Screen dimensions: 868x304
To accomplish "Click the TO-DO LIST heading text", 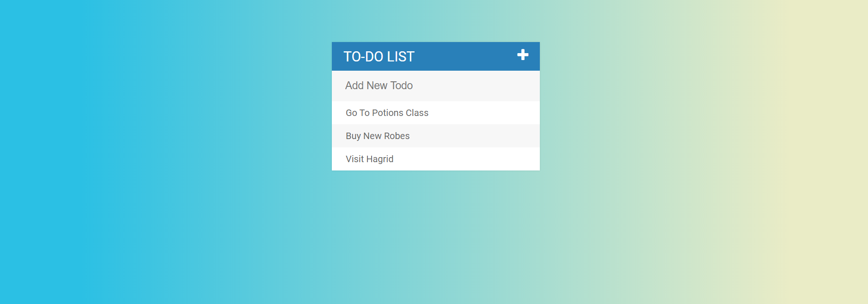I will tap(379, 56).
